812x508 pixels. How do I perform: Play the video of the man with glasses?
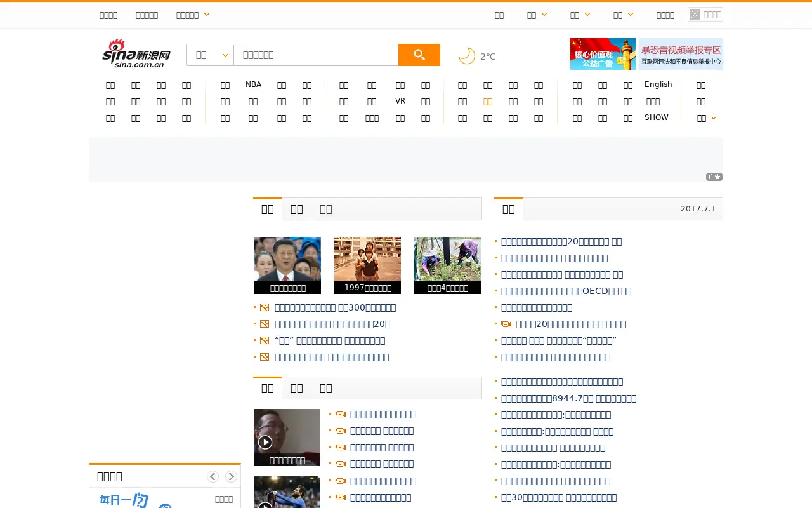(265, 442)
